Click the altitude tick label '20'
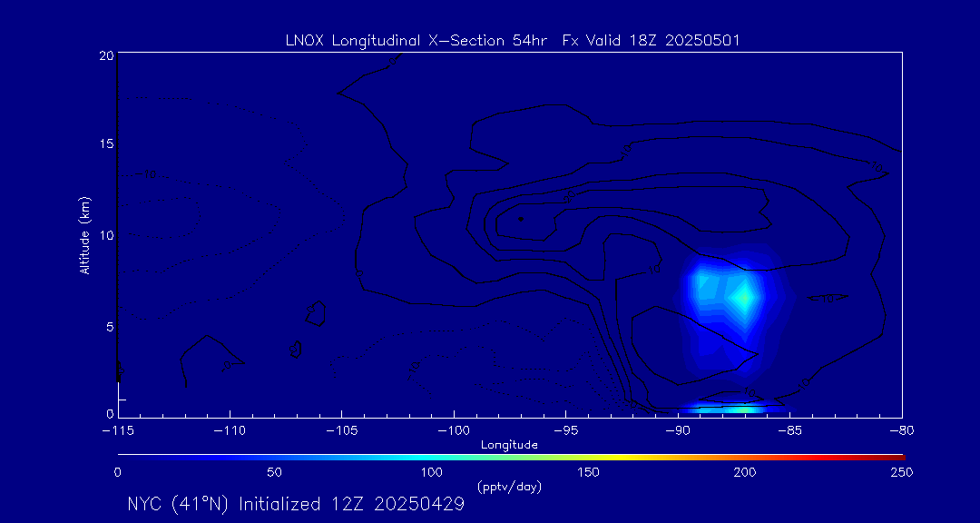Screen dimensions: 980x523 [105, 55]
